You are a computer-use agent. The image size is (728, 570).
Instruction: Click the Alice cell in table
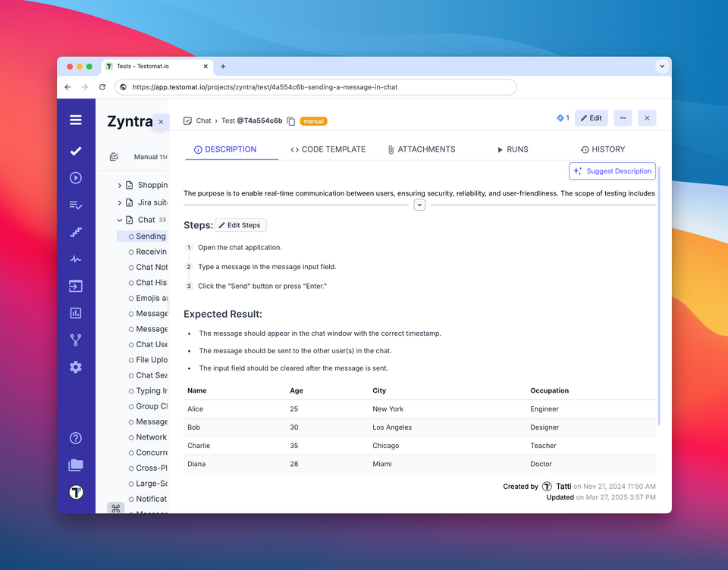point(195,409)
